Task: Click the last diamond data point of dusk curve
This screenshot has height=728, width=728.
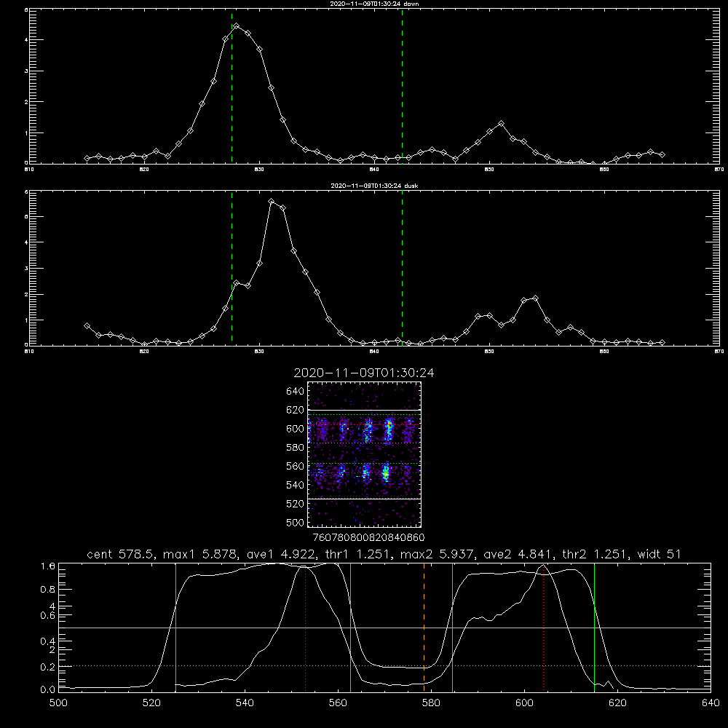Action: tap(662, 342)
